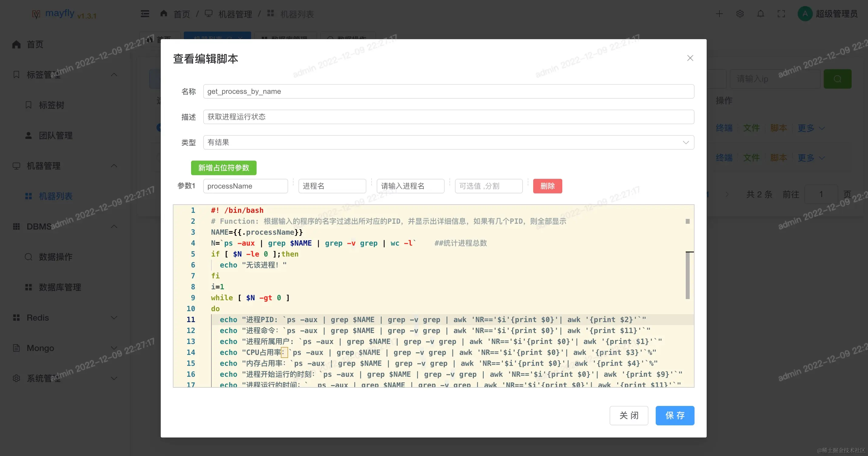Click the notification bell icon

[x=761, y=14]
